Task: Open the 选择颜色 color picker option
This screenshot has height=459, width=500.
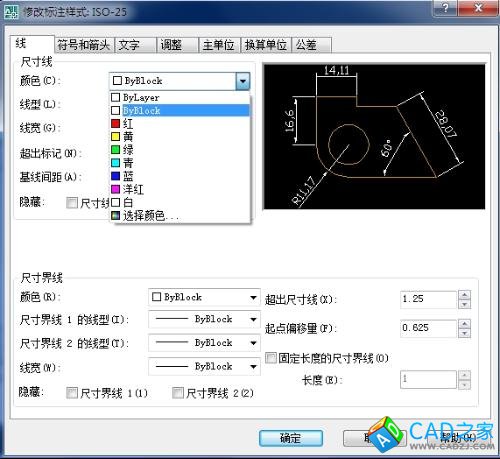Action: tap(180, 216)
